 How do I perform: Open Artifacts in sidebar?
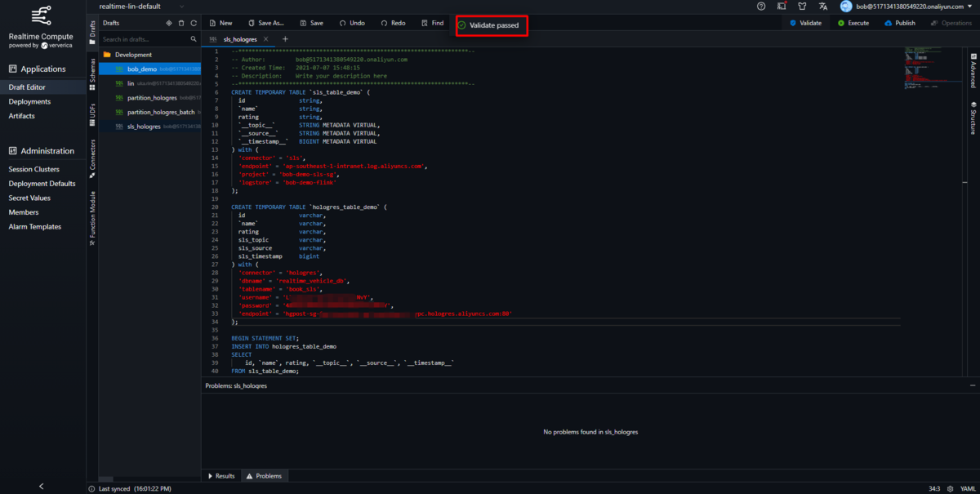[42, 116]
